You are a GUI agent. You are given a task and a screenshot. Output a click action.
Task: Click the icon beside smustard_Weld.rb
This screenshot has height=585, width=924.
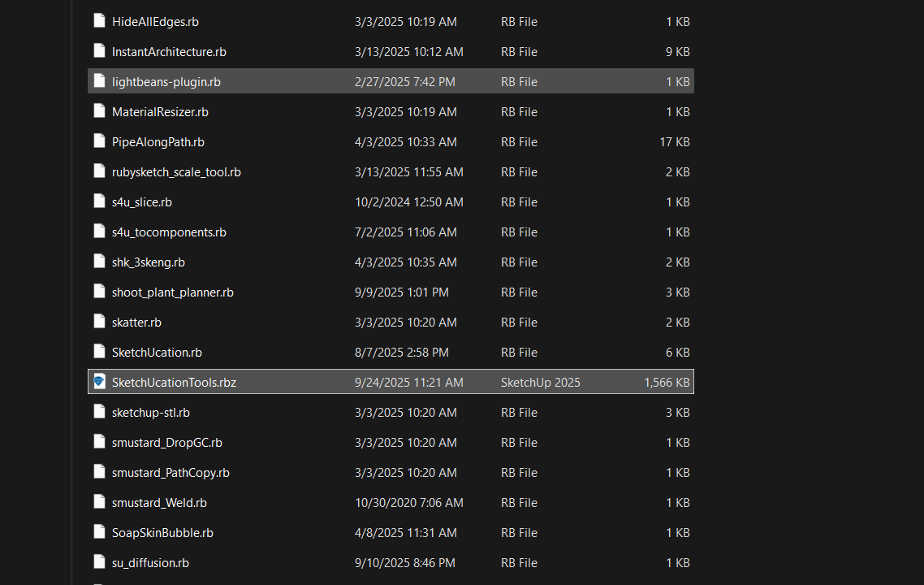[99, 502]
